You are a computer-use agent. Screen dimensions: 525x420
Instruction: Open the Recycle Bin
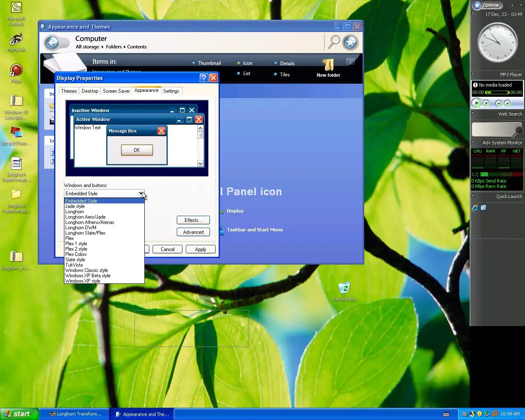pyautogui.click(x=344, y=288)
